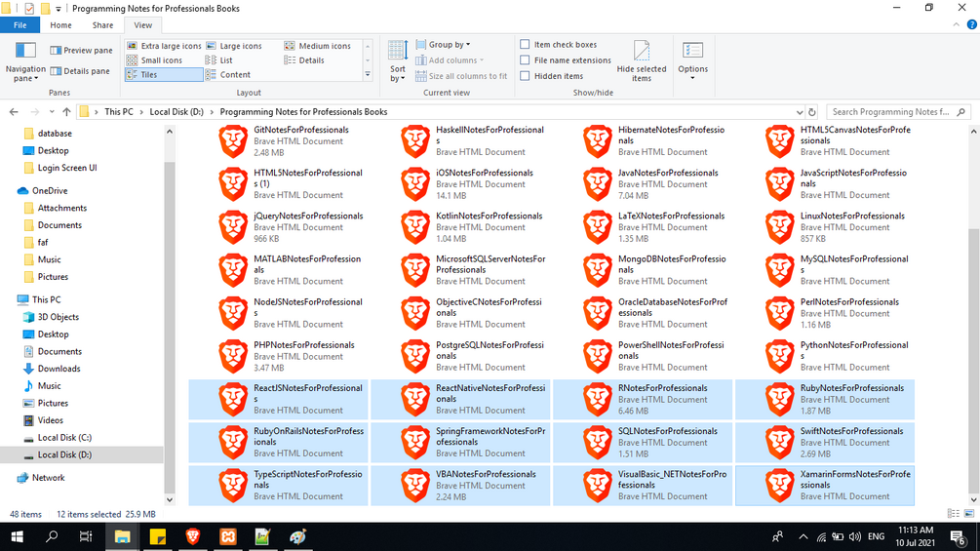Select Large icons layout
980x551 pixels.
coord(234,46)
